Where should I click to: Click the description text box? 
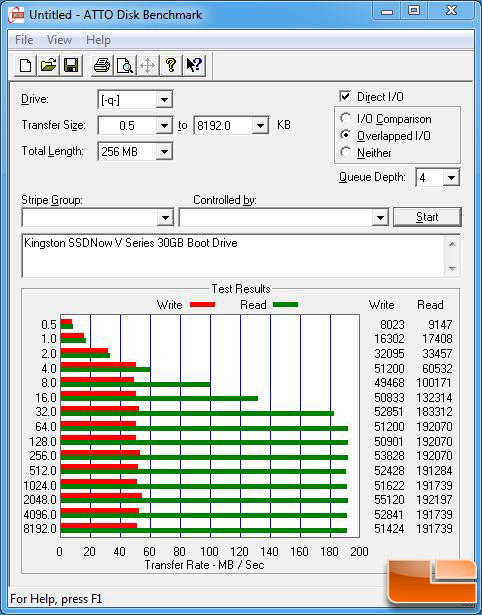point(234,256)
